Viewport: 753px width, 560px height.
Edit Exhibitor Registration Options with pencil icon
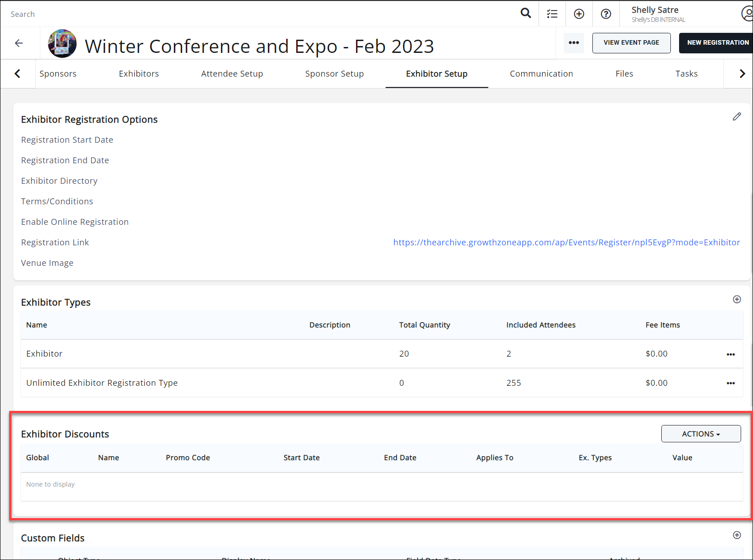point(737,117)
